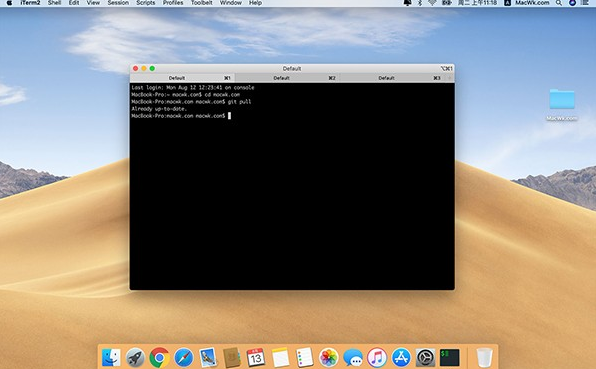Click the 'Last login' line in terminal
The width and height of the screenshot is (596, 369).
point(193,87)
